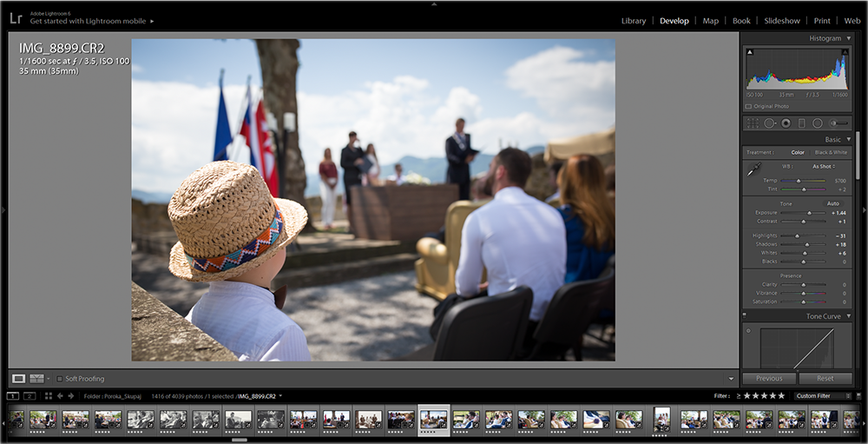Viewport: 868px width, 444px height.
Task: Click the Highlights slider handle
Action: pyautogui.click(x=797, y=235)
